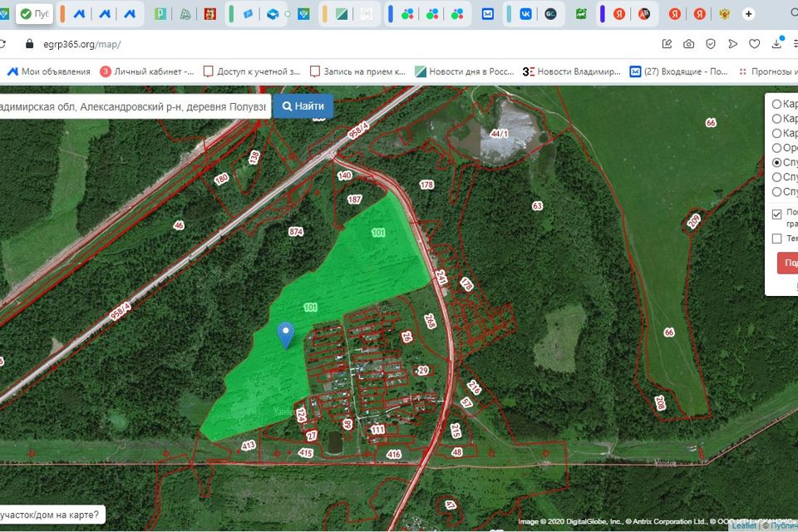Click the shield protection icon in address bar

(711, 44)
